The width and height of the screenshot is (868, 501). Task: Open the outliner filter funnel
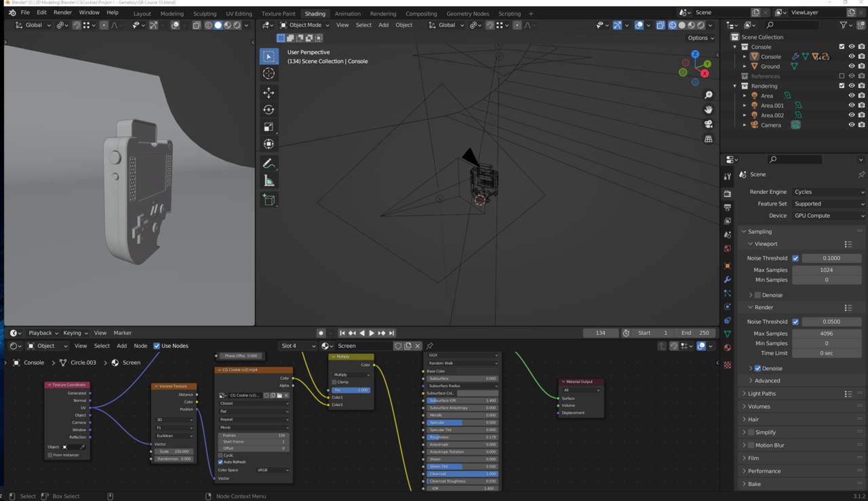pos(844,25)
